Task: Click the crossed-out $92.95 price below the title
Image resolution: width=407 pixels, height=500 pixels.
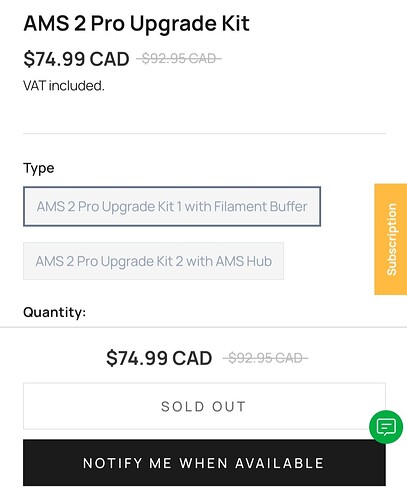Action: (x=179, y=59)
